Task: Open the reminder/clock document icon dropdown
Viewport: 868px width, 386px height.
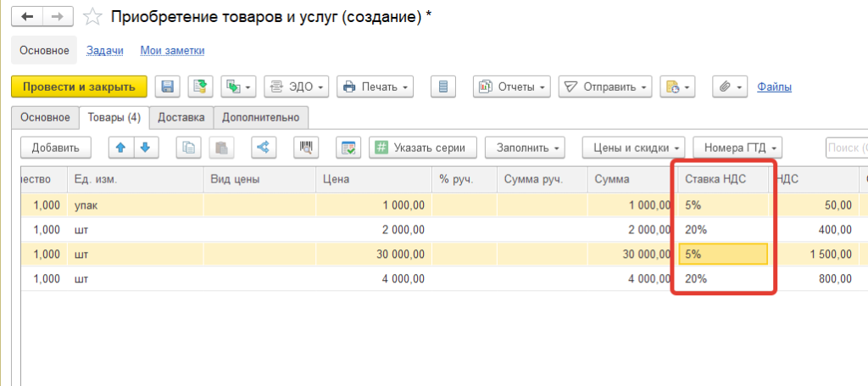Action: (x=677, y=87)
